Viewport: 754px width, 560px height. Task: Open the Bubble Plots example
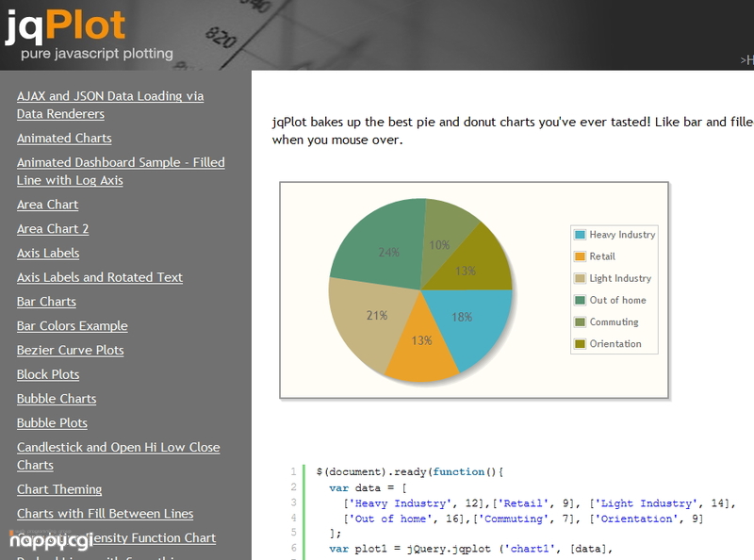[x=52, y=423]
